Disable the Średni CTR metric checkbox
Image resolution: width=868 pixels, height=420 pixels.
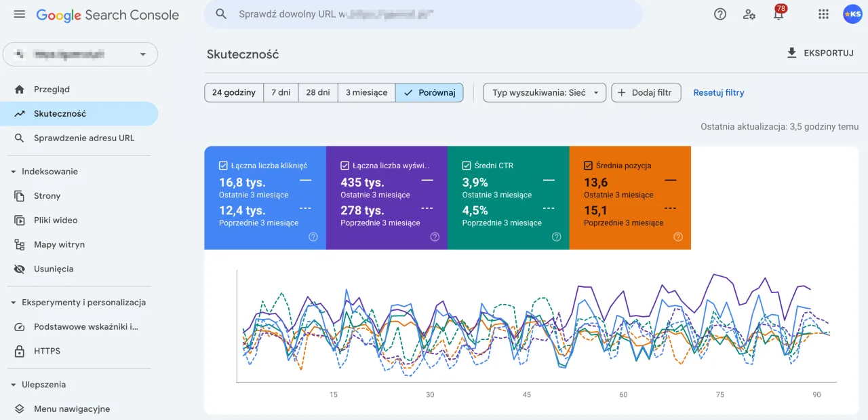(x=466, y=165)
